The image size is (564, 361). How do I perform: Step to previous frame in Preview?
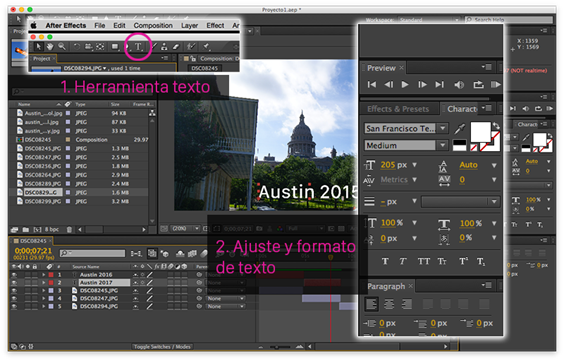tap(388, 84)
